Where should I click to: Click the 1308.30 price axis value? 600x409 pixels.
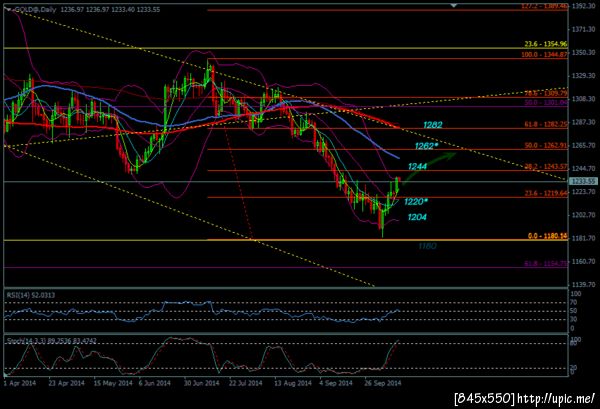(583, 99)
